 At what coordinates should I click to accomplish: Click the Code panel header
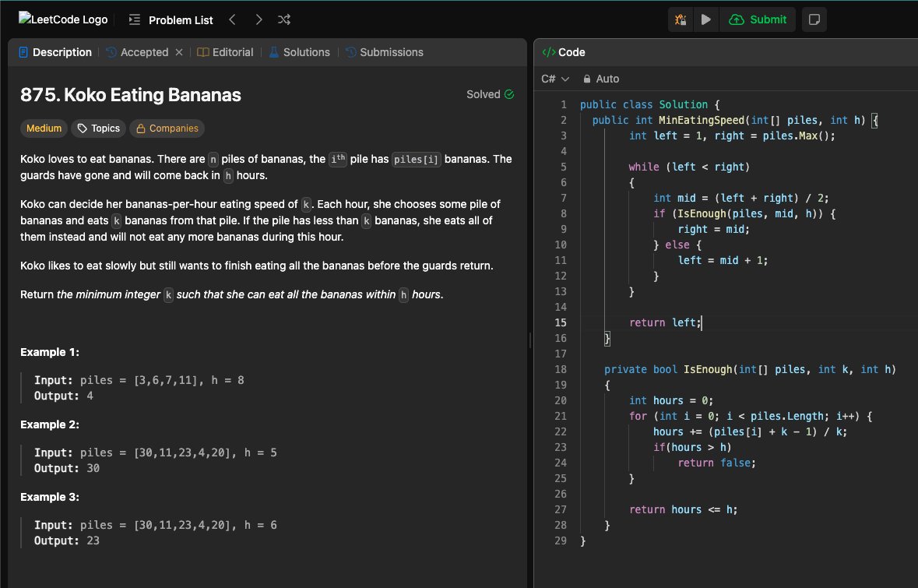[564, 52]
